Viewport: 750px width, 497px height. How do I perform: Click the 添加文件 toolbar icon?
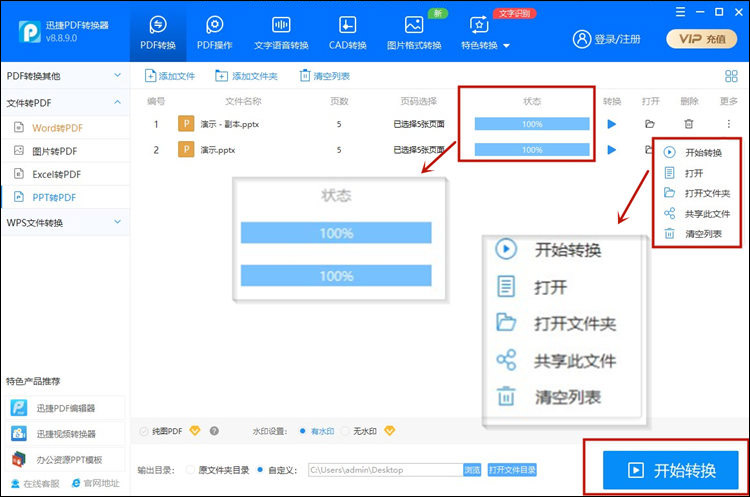[150, 76]
